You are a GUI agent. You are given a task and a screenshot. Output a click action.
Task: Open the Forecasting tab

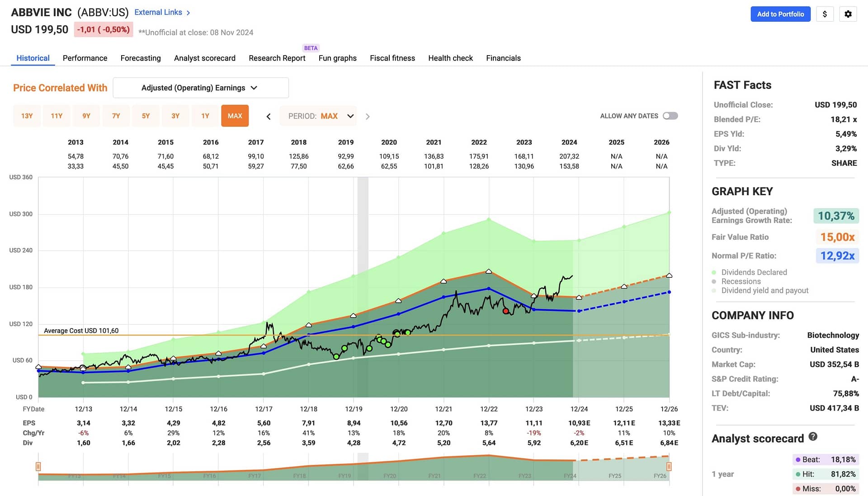pyautogui.click(x=141, y=58)
